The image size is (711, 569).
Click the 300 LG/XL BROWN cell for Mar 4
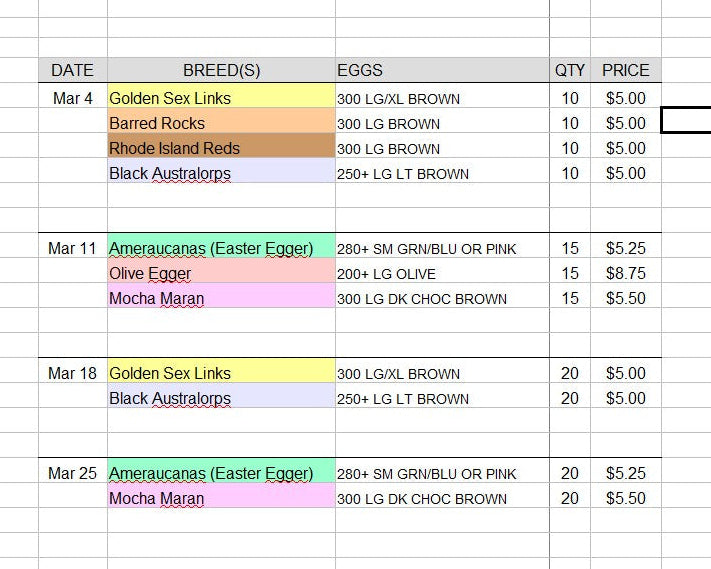(x=441, y=98)
